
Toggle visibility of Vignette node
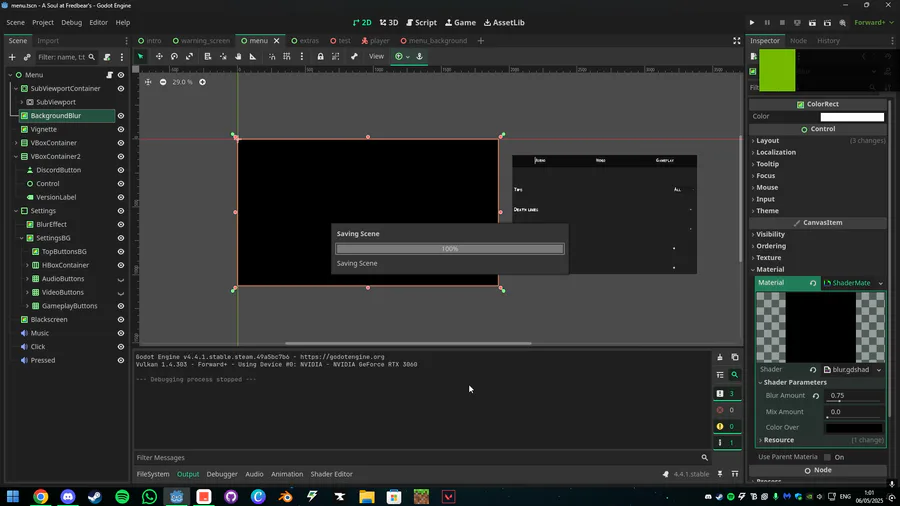121,130
